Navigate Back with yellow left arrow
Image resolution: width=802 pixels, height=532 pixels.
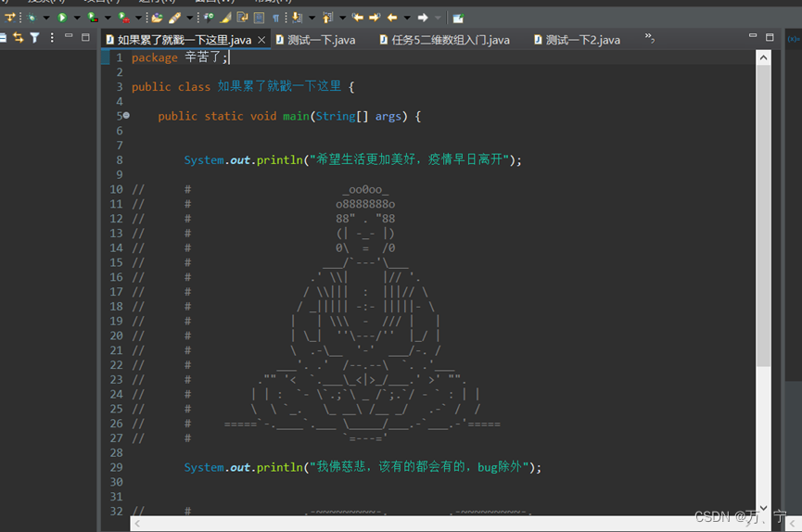392,18
